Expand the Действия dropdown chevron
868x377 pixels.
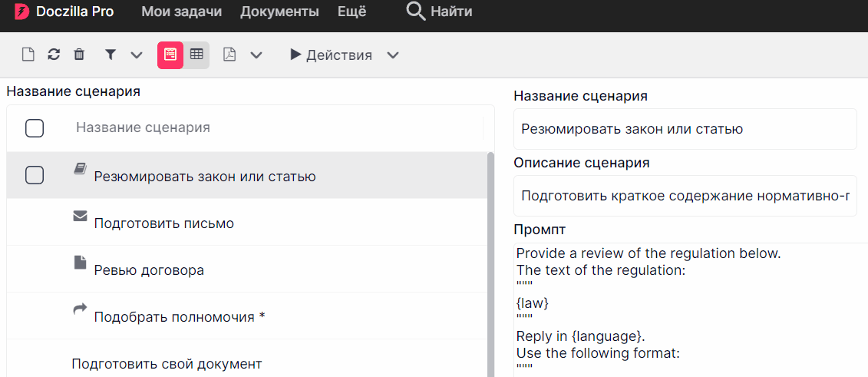392,55
